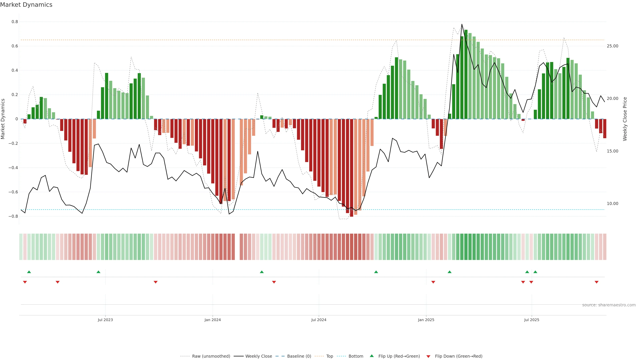The image size is (644, 362).
Task: Click the green Flip Up triangle in legend
Action: click(372, 356)
